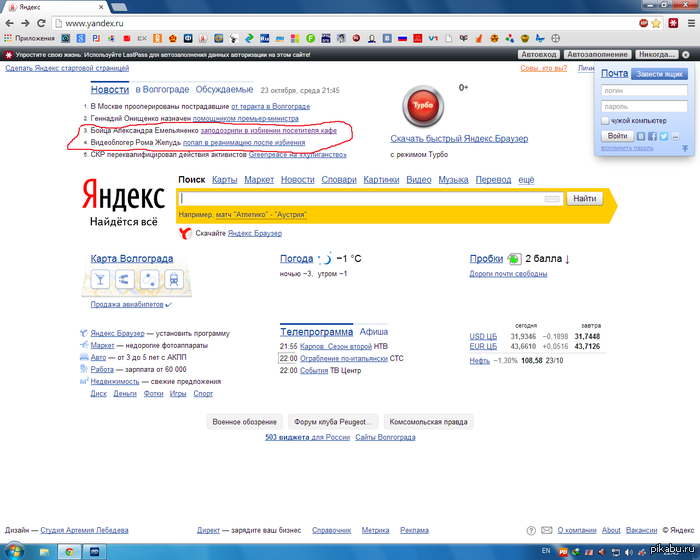Click the логин input field

point(644,90)
